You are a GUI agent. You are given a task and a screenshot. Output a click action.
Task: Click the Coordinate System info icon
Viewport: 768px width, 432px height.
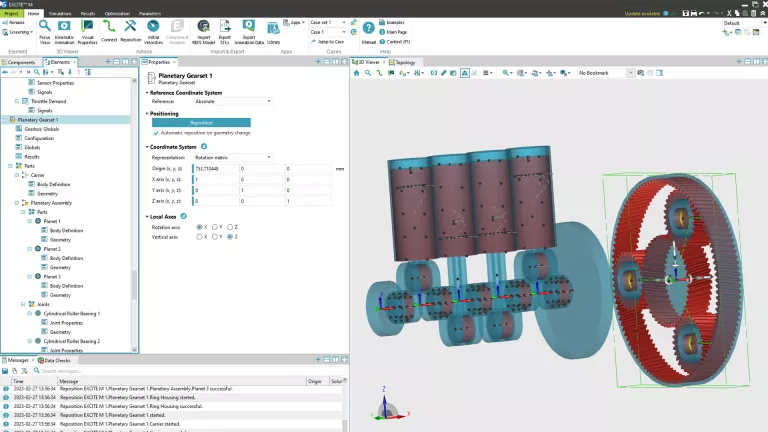[204, 146]
